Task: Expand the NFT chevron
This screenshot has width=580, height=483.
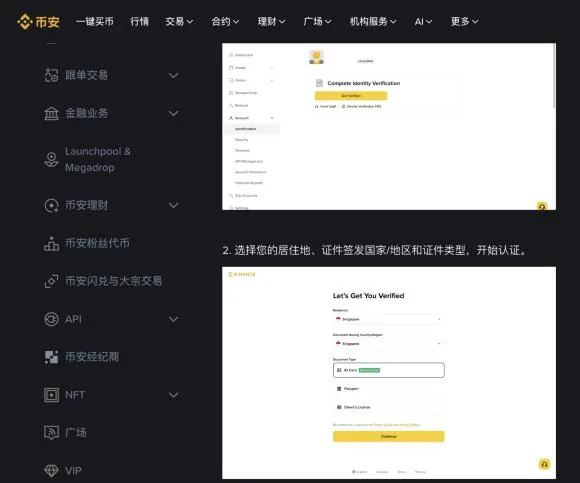Action: [173, 395]
